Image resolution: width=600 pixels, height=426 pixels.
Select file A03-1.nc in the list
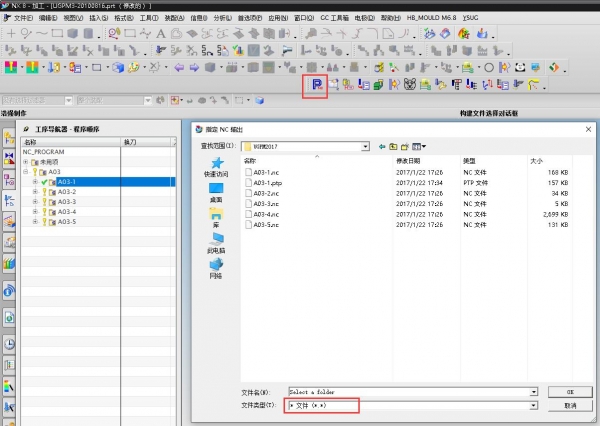[266, 173]
